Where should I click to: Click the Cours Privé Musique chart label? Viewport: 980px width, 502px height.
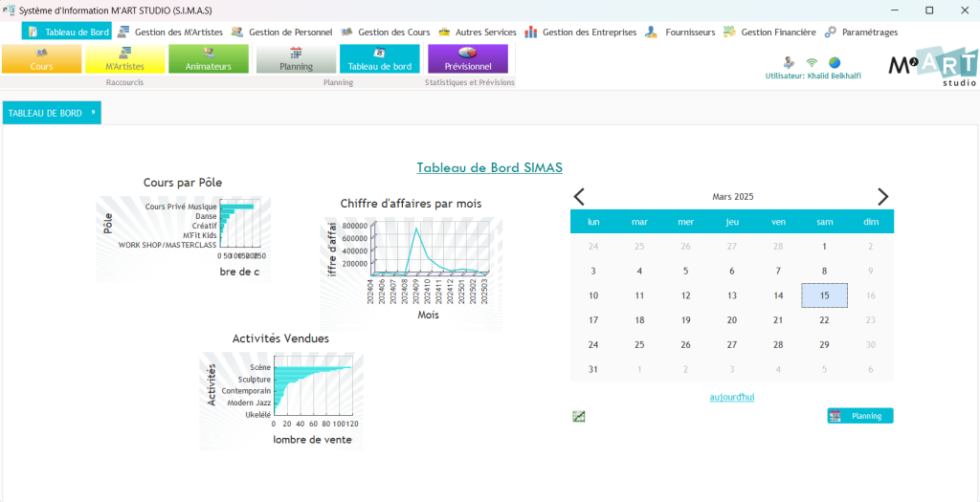(181, 206)
